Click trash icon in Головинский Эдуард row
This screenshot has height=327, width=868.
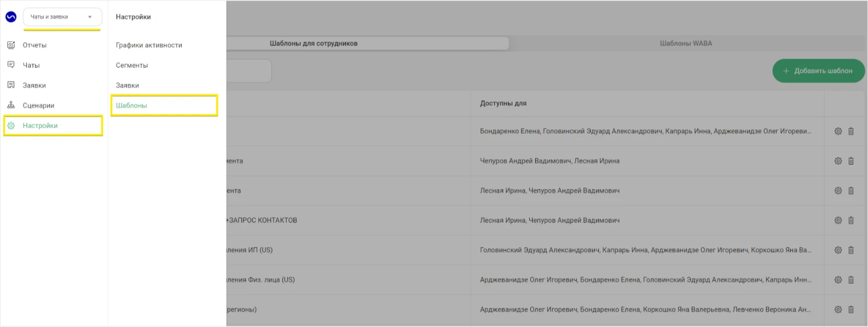851,250
